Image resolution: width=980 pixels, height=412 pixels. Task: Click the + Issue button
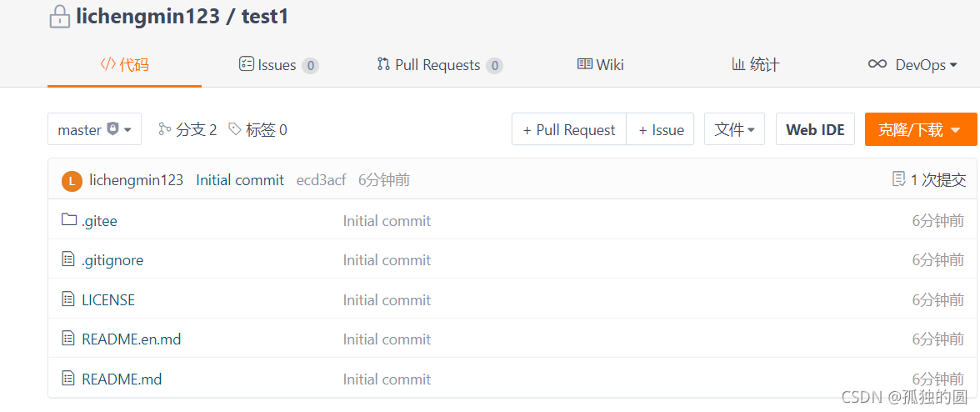(661, 129)
